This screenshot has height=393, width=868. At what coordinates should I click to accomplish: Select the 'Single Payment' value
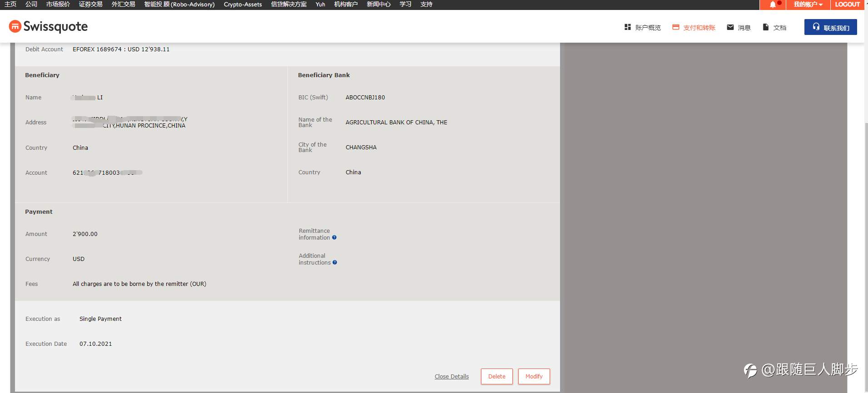pos(100,319)
